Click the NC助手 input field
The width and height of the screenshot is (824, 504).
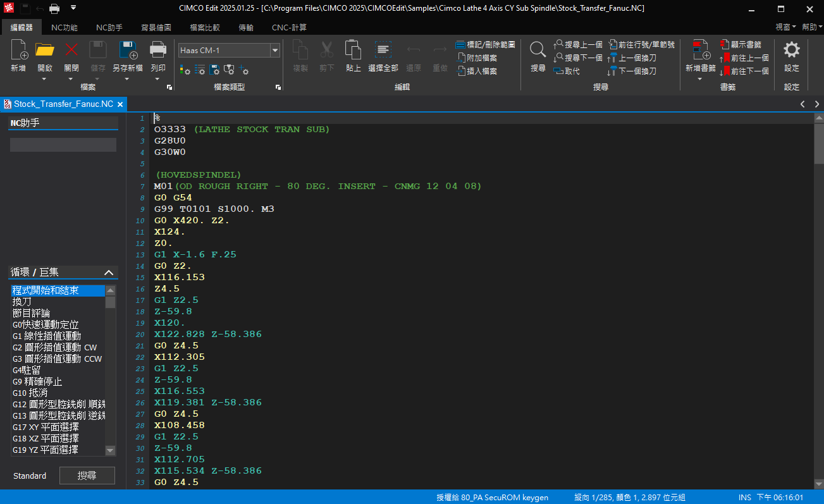pyautogui.click(x=63, y=145)
